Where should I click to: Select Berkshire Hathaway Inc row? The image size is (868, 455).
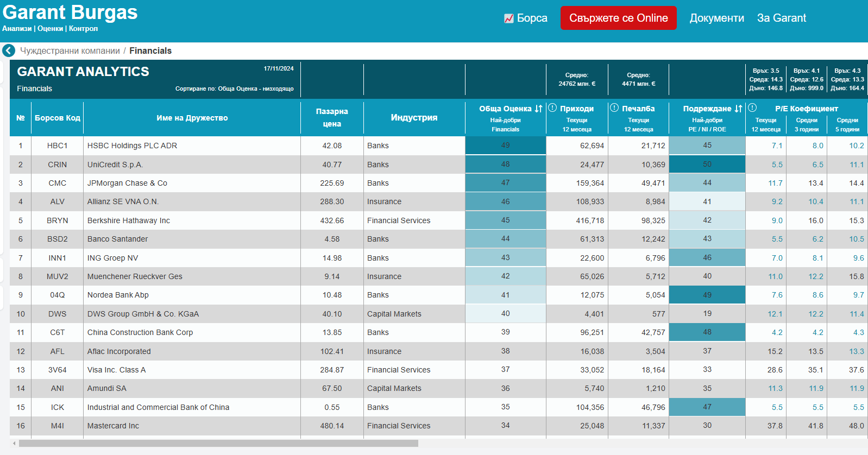(129, 220)
